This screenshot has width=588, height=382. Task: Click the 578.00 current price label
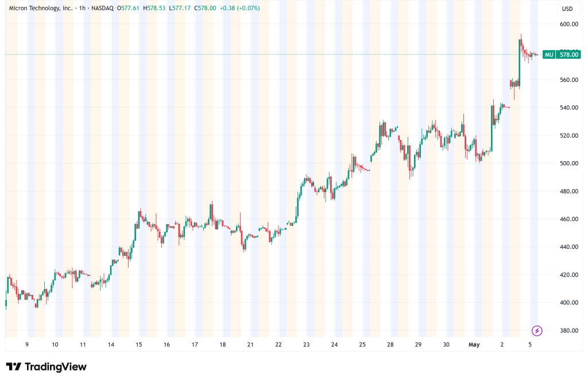coord(569,54)
